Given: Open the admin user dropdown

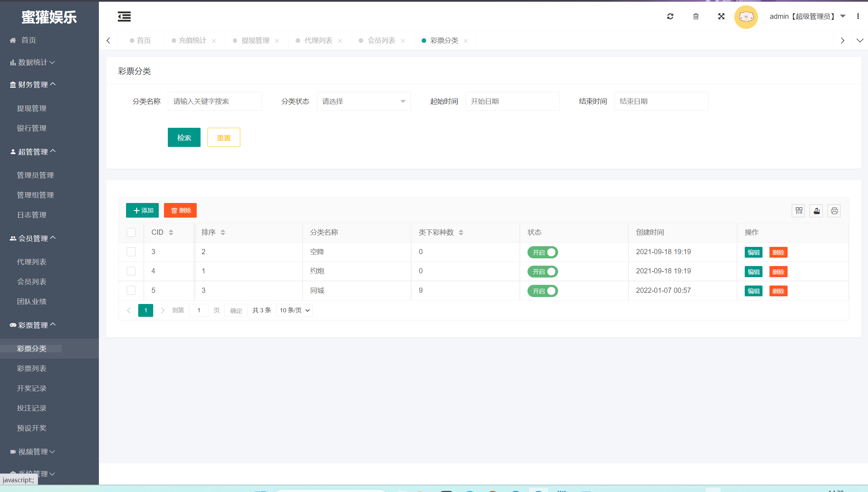Looking at the screenshot, I should pyautogui.click(x=807, y=16).
